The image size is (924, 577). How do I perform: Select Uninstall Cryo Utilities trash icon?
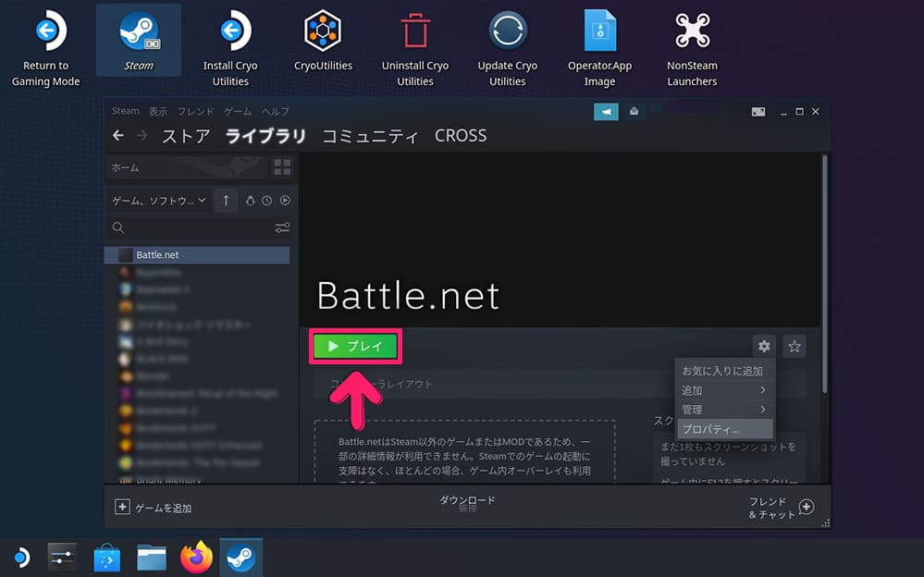click(415, 49)
